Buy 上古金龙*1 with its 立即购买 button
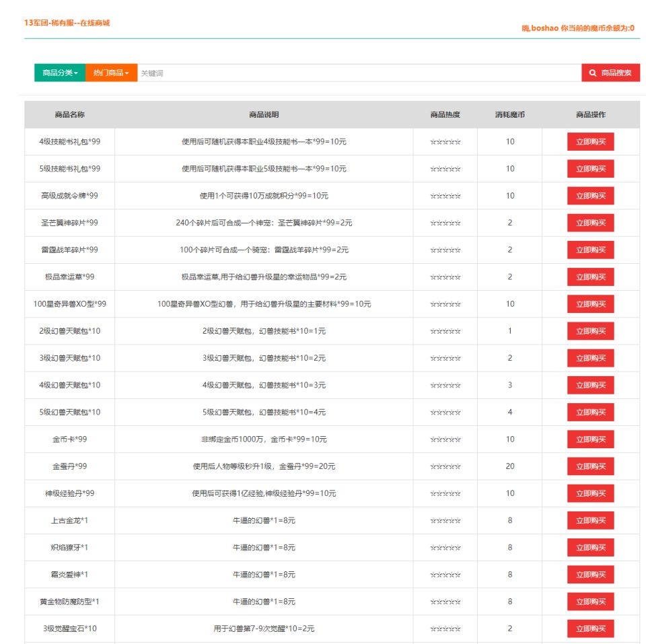The width and height of the screenshot is (646, 644). [590, 520]
